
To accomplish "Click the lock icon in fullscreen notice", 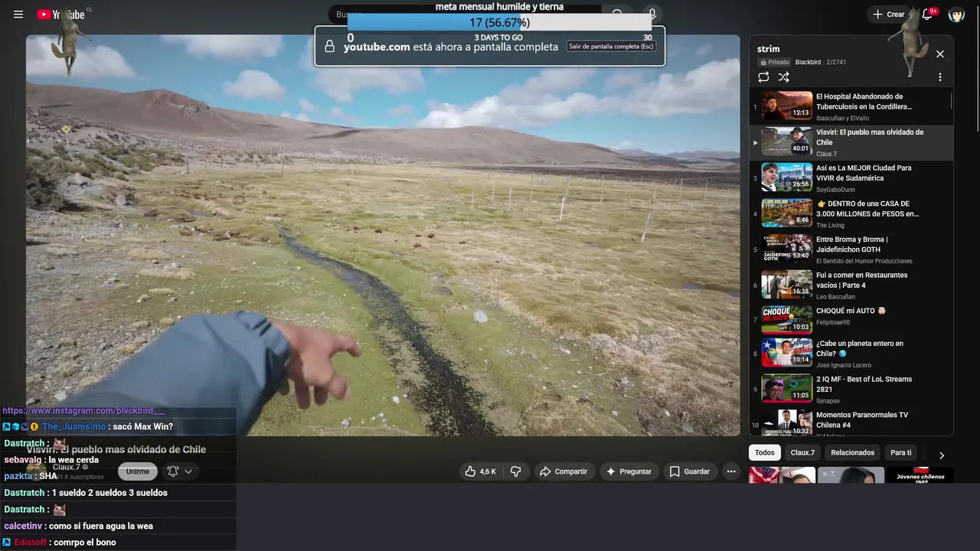I will (330, 47).
